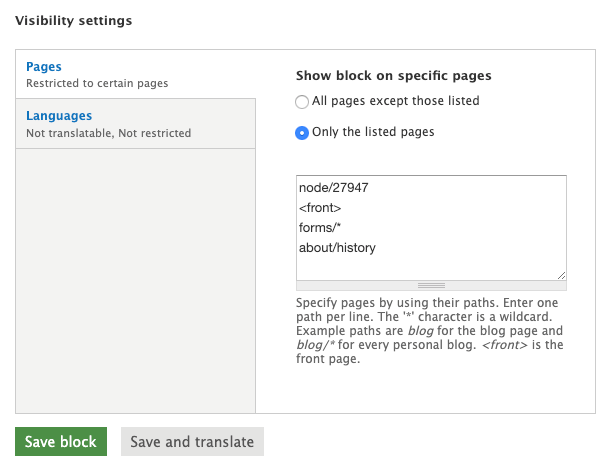Place cursor on the <front> path line
The height and width of the screenshot is (469, 612).
320,207
